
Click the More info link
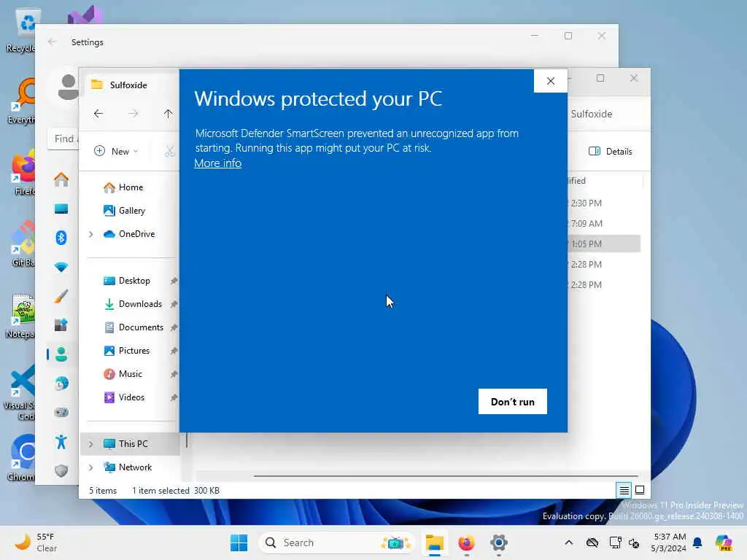[217, 163]
